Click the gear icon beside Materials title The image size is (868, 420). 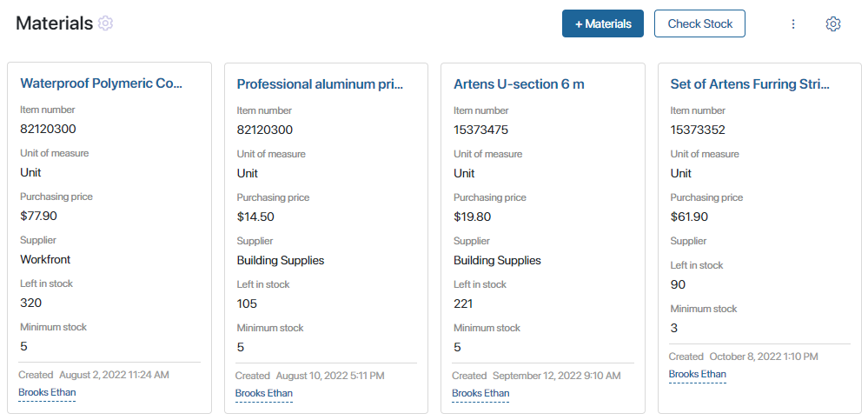tap(105, 23)
